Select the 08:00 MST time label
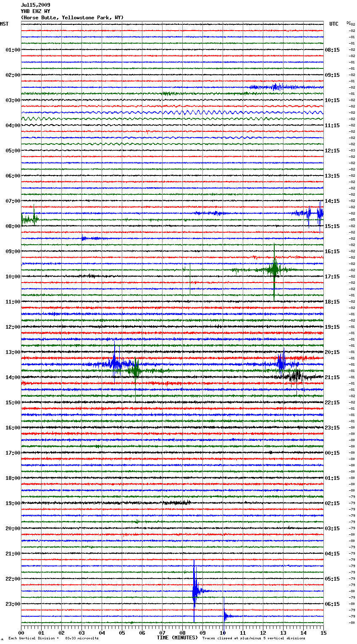Image resolution: width=357 pixels, height=644 pixels. click(x=13, y=226)
